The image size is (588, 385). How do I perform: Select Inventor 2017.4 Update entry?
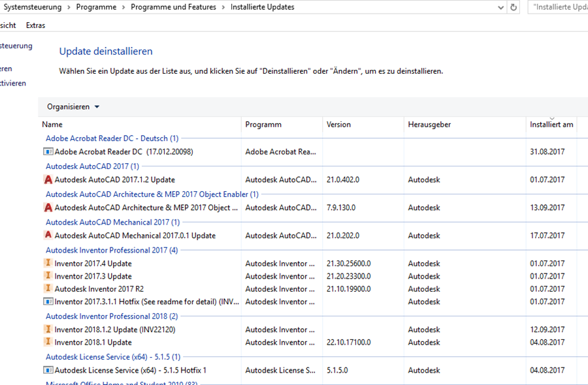click(93, 263)
